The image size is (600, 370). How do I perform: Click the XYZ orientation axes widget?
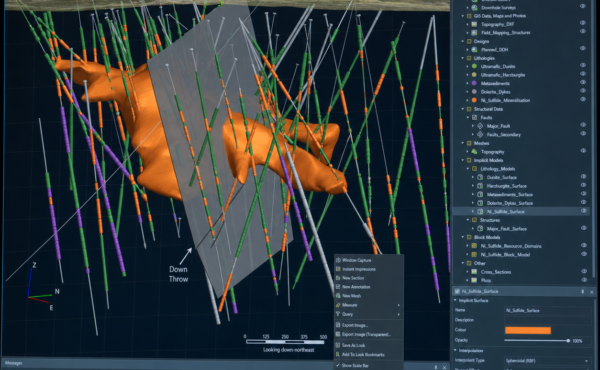41,286
